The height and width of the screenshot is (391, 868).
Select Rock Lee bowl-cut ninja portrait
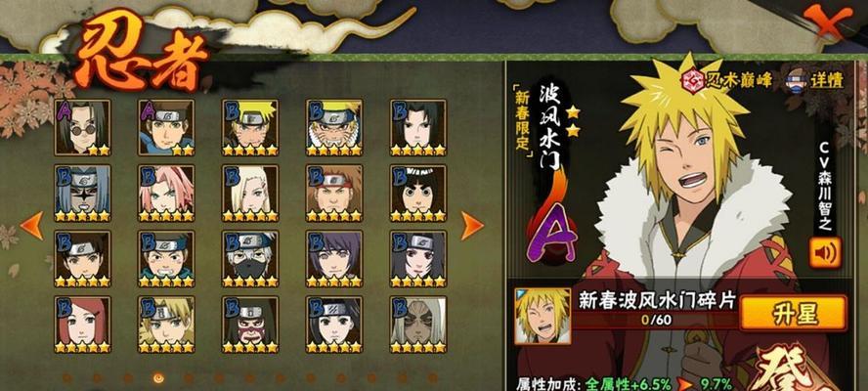pos(418,194)
